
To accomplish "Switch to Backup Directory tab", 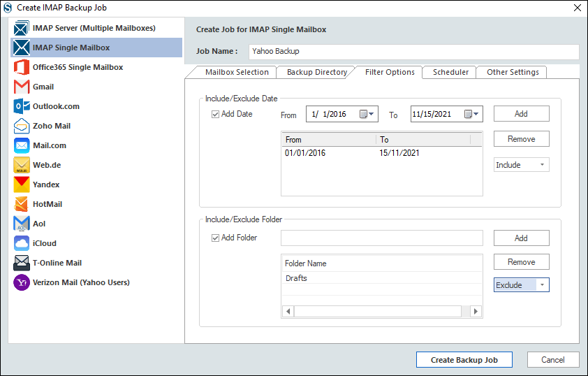I will [x=317, y=72].
